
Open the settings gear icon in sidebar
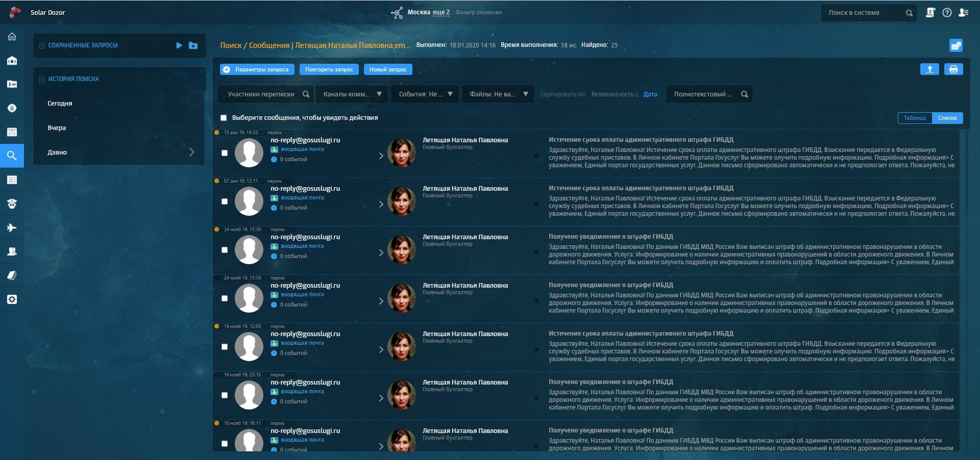12,299
